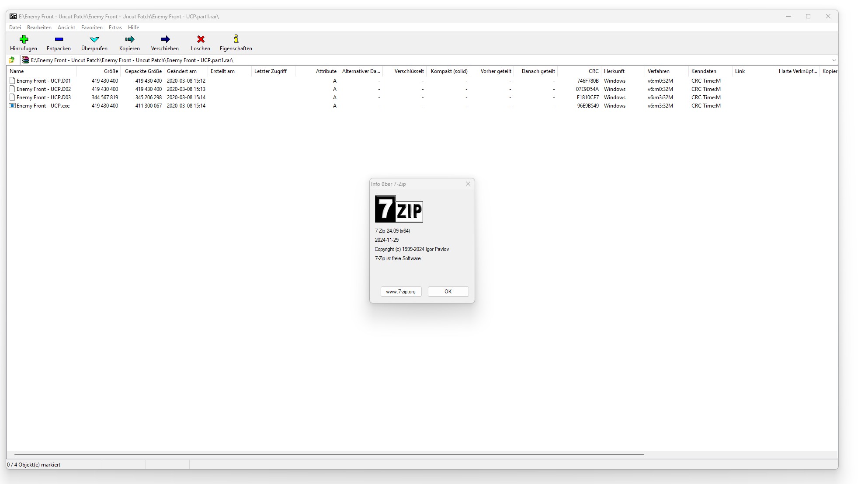This screenshot has width=868, height=484.
Task: Click file icon of Enemy Front - UCP.D01
Action: [12, 80]
